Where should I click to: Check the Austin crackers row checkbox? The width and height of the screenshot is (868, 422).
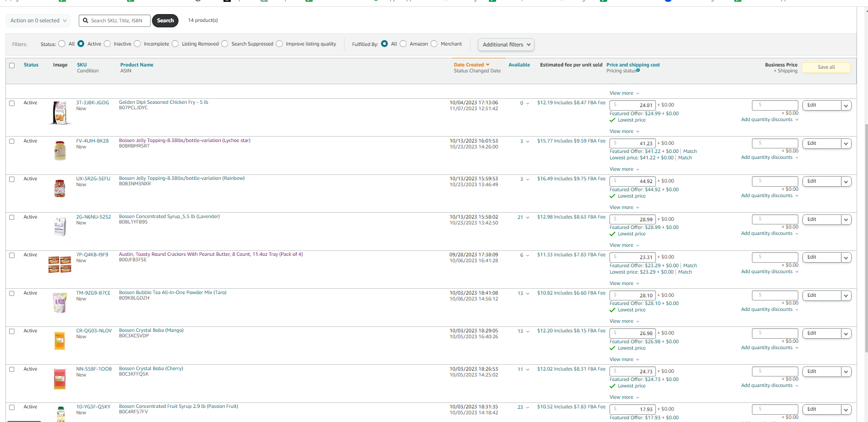pyautogui.click(x=12, y=255)
